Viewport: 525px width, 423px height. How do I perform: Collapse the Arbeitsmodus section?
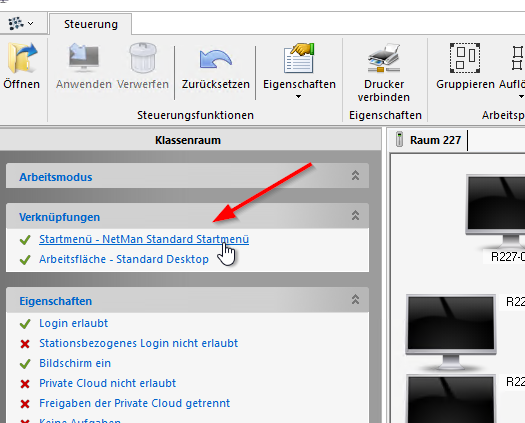coord(355,175)
